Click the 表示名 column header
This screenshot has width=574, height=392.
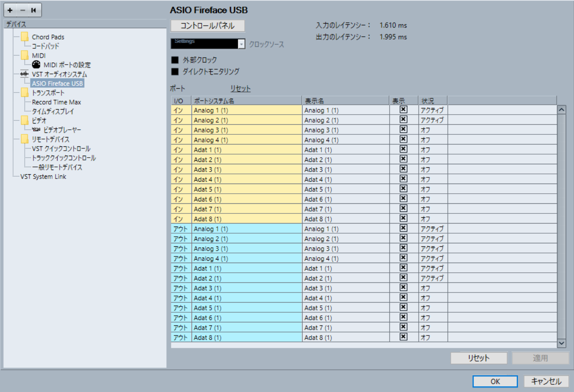(346, 101)
